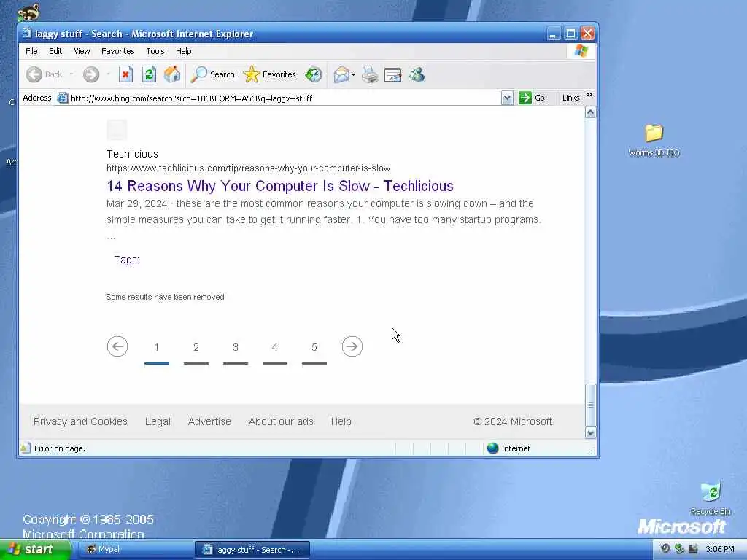Stop page loading with red X icon

pyautogui.click(x=125, y=74)
